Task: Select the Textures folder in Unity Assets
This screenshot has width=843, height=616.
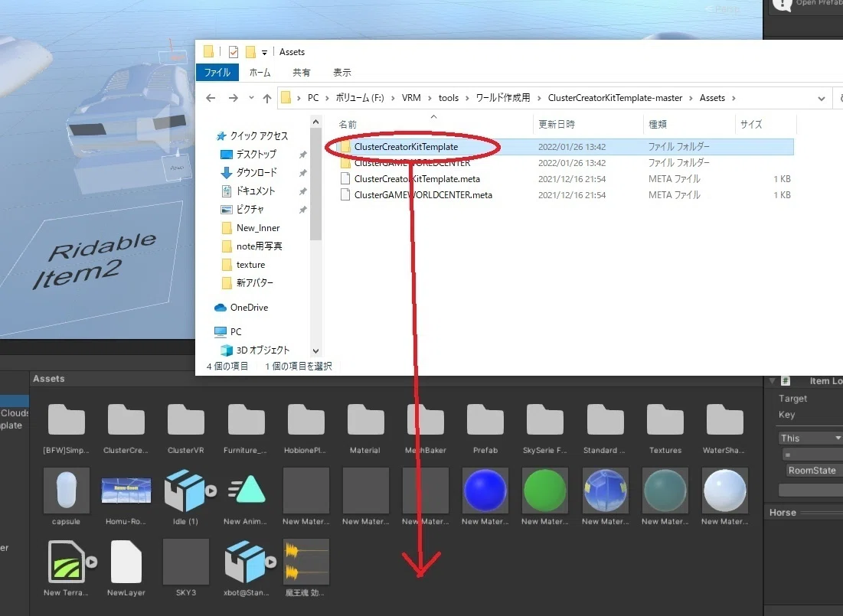Action: click(665, 429)
